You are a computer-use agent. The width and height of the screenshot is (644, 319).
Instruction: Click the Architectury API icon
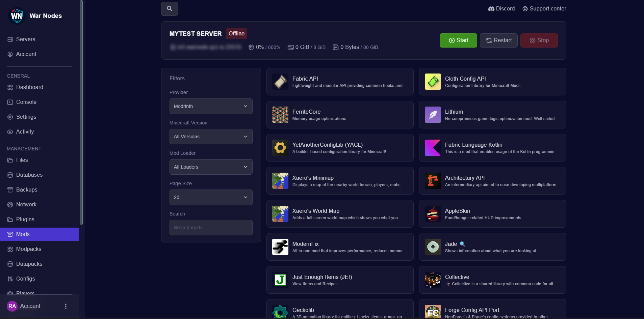(433, 181)
